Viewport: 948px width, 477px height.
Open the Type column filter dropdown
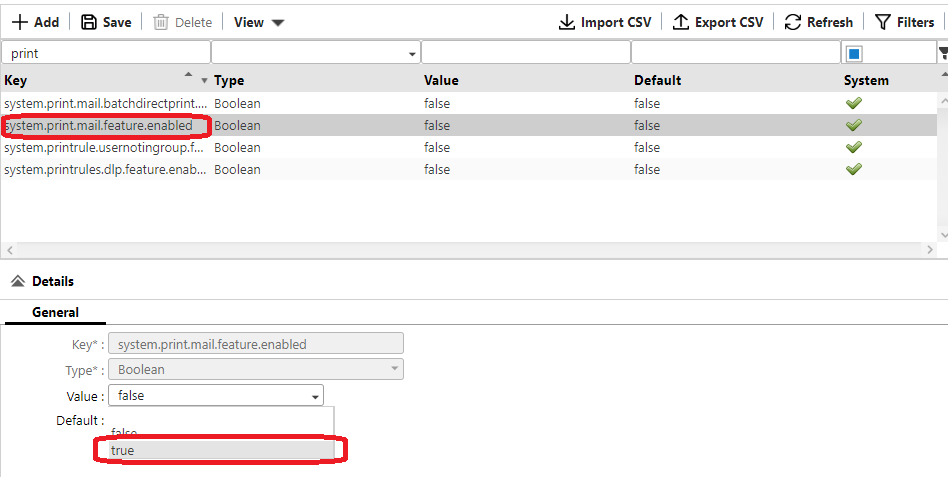413,53
